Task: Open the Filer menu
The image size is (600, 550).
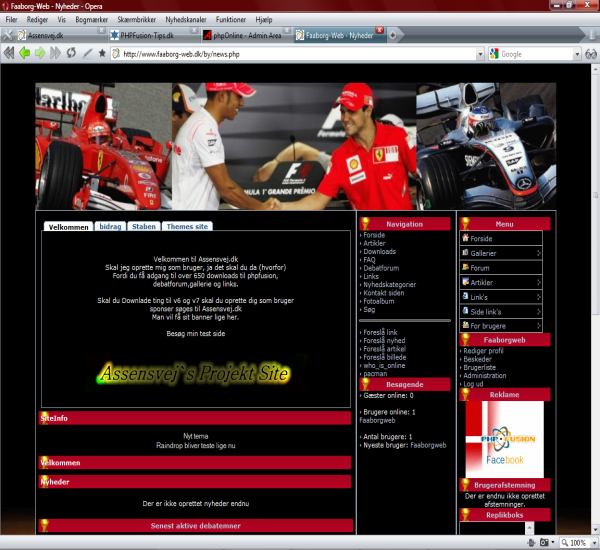Action: pos(11,20)
